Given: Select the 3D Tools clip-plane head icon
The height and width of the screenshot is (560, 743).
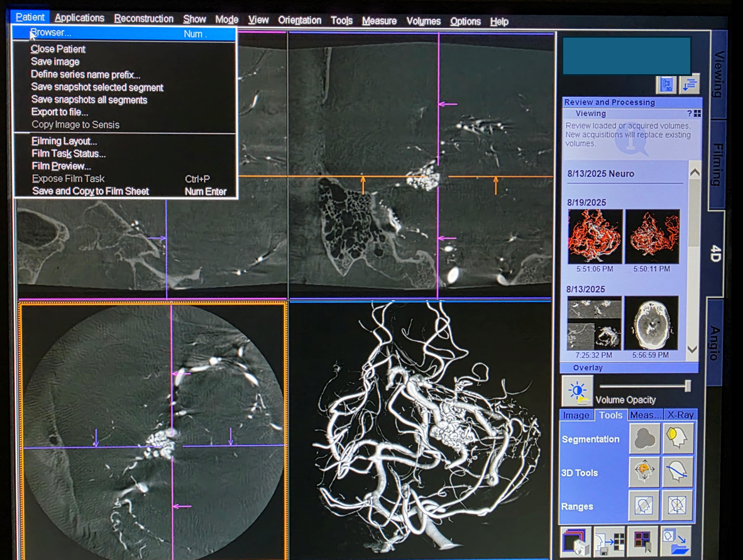Looking at the screenshot, I should pos(678,472).
